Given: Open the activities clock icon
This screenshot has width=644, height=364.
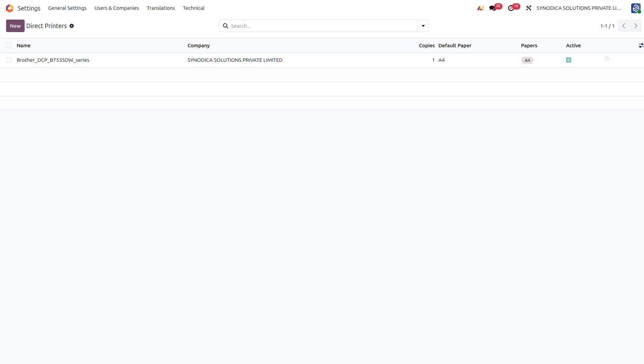Looking at the screenshot, I should point(511,8).
